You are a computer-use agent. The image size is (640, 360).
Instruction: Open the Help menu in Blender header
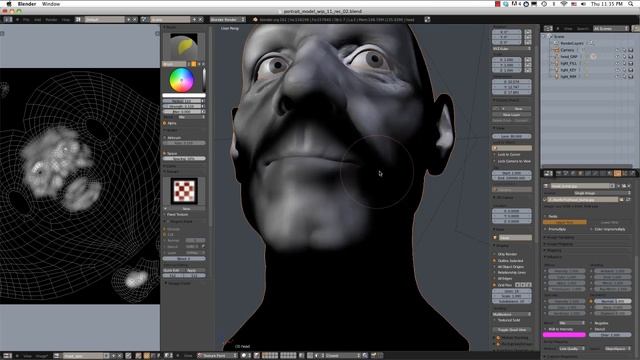65,19
